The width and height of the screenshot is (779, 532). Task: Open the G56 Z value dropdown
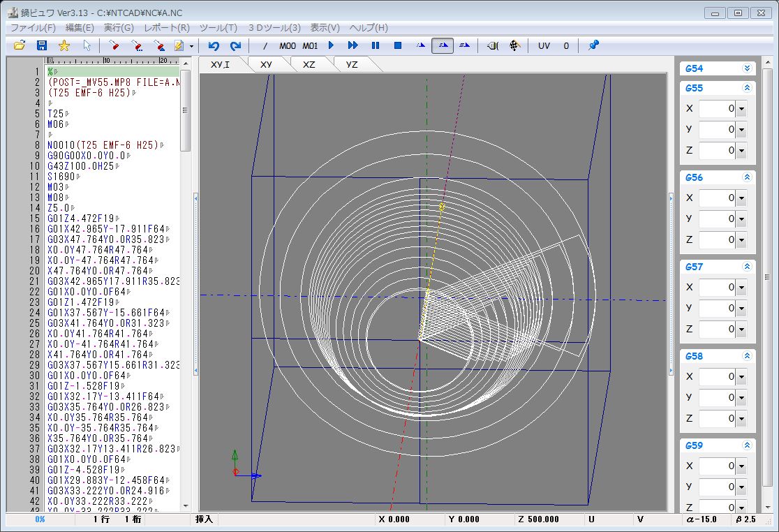pos(741,240)
